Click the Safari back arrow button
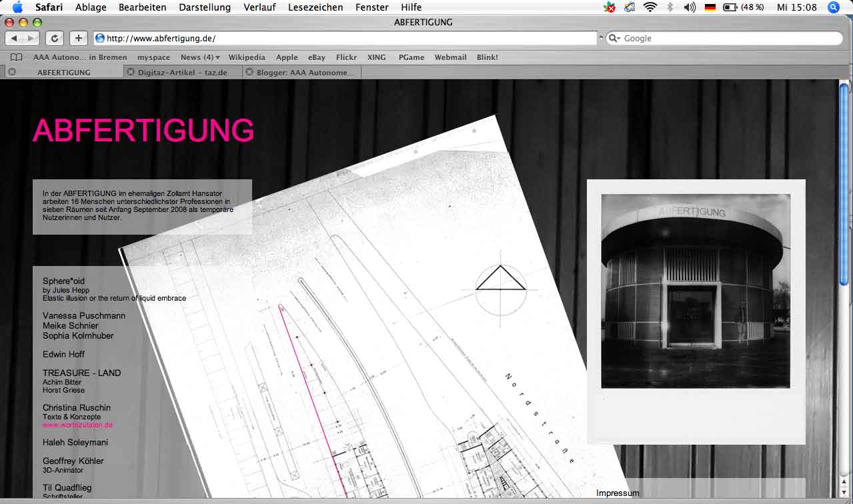853x504 pixels. click(14, 39)
